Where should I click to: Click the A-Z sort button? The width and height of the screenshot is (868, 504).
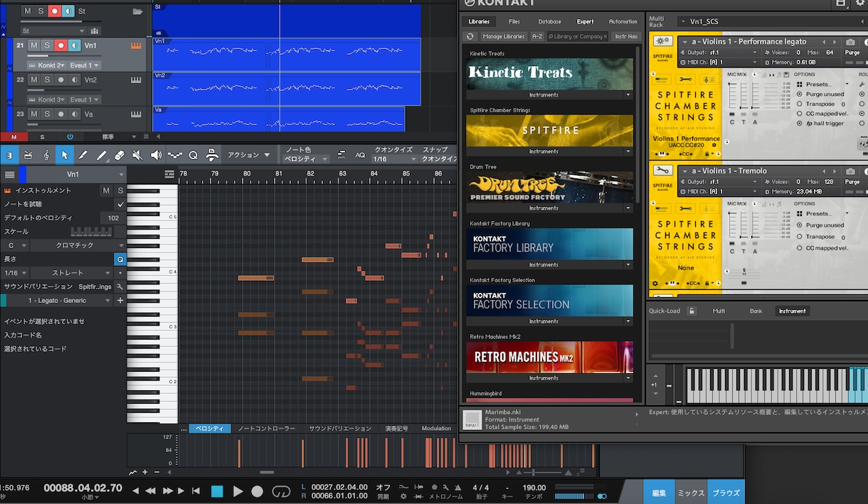pos(538,36)
